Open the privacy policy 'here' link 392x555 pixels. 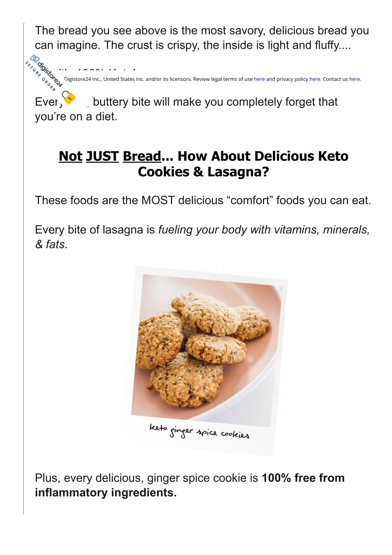(x=315, y=79)
